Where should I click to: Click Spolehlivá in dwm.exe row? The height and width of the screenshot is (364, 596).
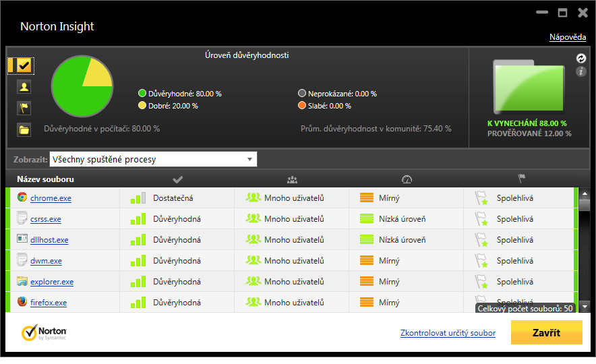(x=514, y=261)
